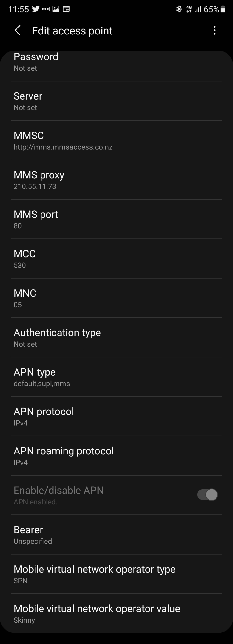The image size is (233, 644).
Task: Tap the Twitter notification icon in status bar
Action: pyautogui.click(x=36, y=9)
